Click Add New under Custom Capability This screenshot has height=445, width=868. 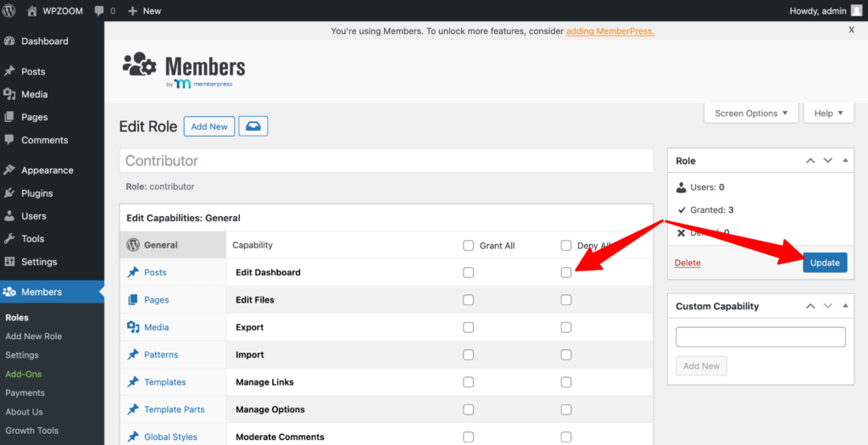click(x=701, y=366)
